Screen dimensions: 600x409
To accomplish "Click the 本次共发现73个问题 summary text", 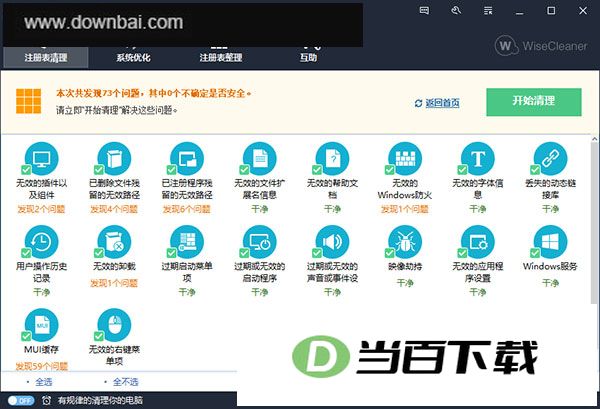I will coord(154,93).
